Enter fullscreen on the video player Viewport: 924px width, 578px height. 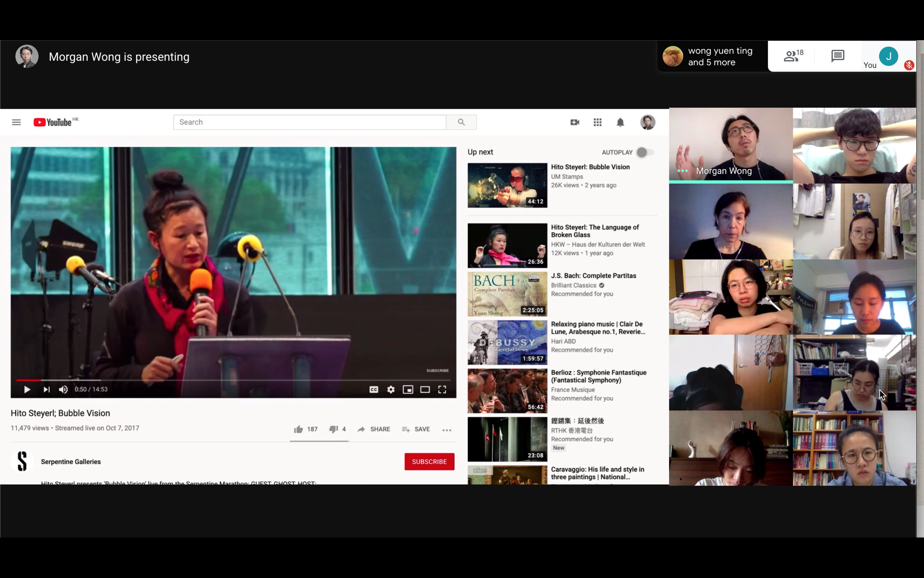442,389
